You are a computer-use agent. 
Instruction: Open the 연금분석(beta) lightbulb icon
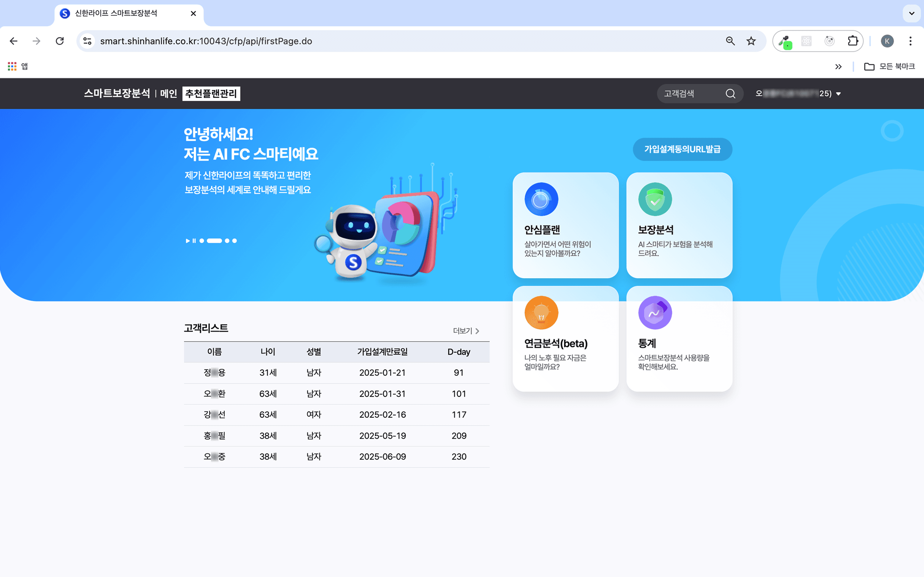click(x=541, y=312)
